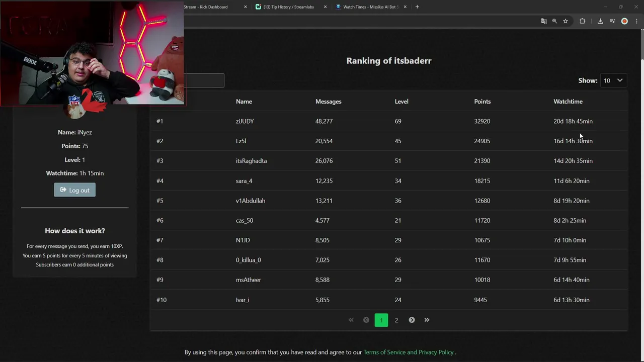Sort table by Name column header
The width and height of the screenshot is (644, 362).
click(x=244, y=102)
